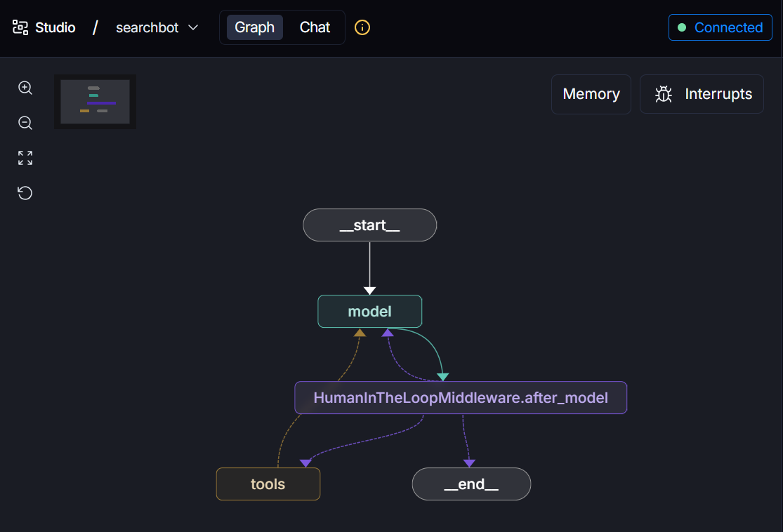
Task: Select the HumanInTheLoopMiddleware.after_model node
Action: [460, 398]
